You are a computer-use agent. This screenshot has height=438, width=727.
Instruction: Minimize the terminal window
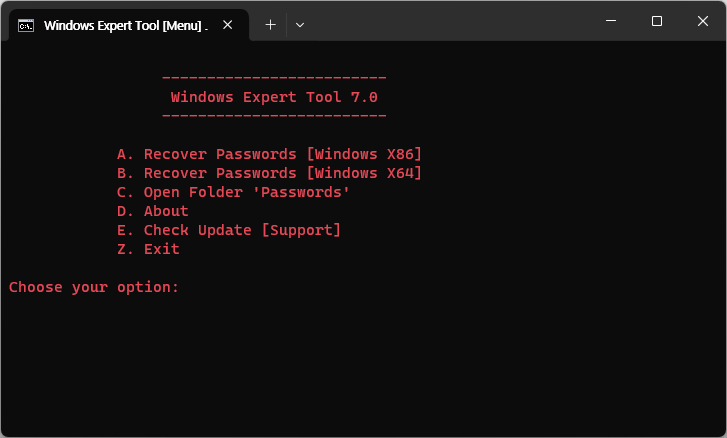(611, 21)
